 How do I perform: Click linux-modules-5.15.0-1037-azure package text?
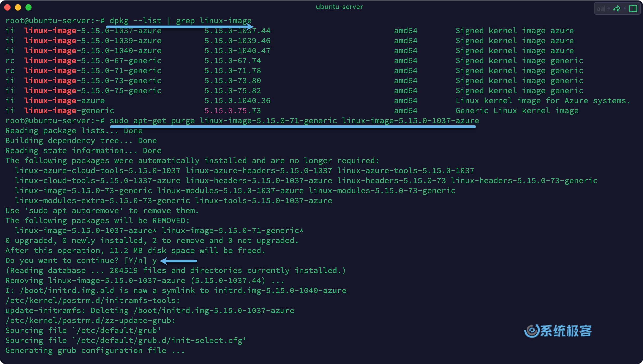coord(230,191)
